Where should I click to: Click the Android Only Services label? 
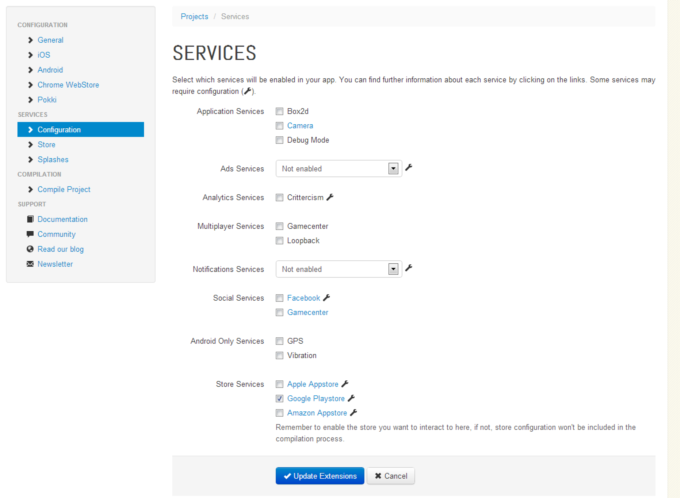point(227,341)
